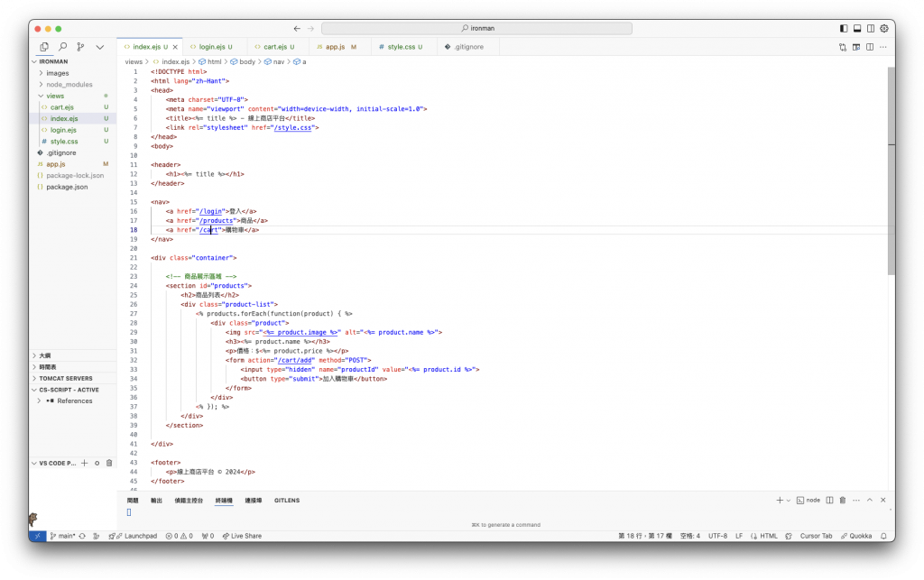Screen dimensions: 924x580
Task: Toggle secondary sidebar layout button
Action: 871,28
